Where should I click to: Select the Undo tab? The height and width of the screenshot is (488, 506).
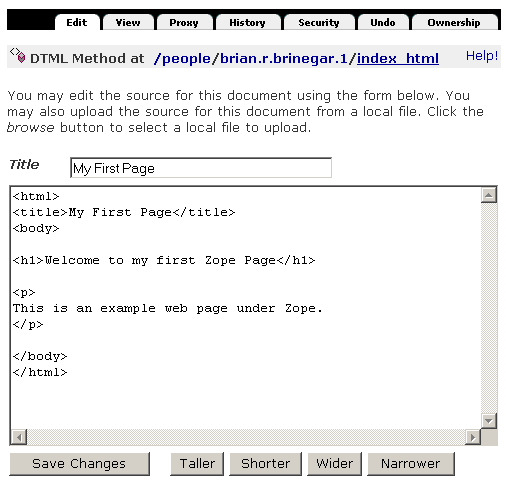pos(383,22)
